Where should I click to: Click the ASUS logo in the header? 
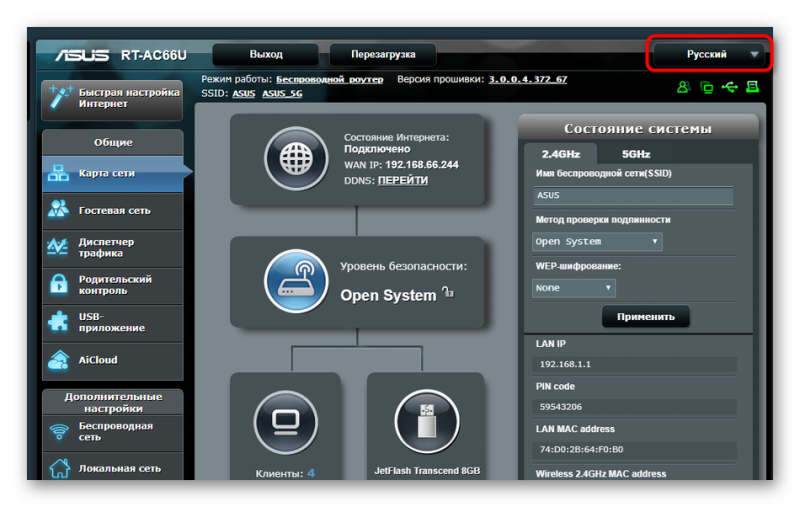(82, 55)
